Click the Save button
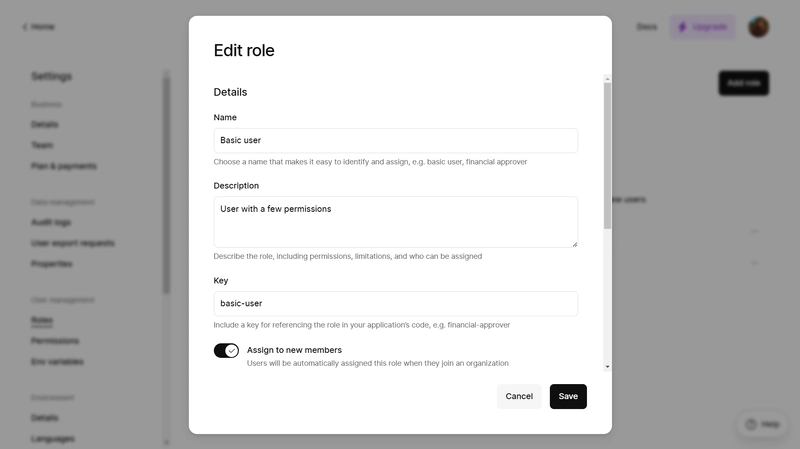800x449 pixels. pos(568,396)
